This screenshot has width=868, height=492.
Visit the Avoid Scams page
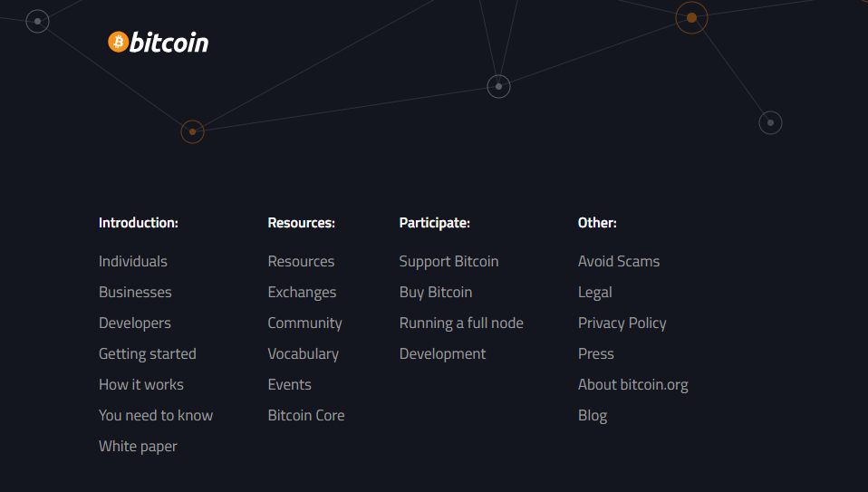click(x=619, y=261)
